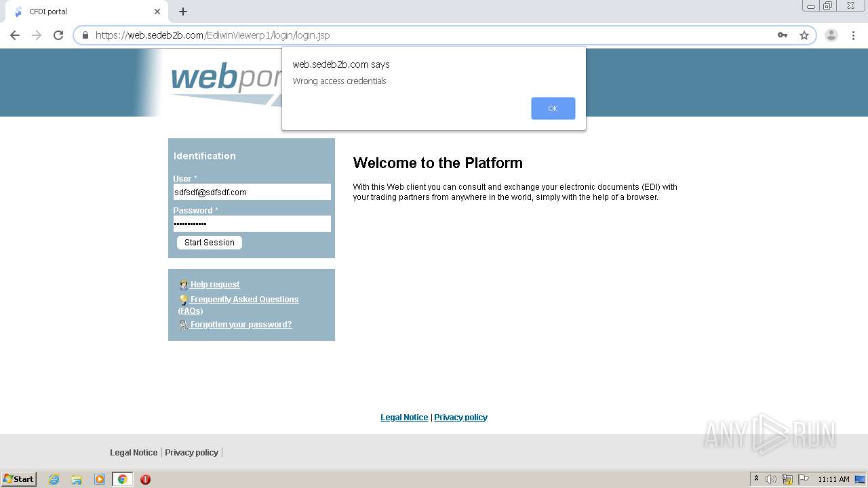Click the Action Center flag icon
This screenshot has width=868, height=488.
[x=804, y=479]
